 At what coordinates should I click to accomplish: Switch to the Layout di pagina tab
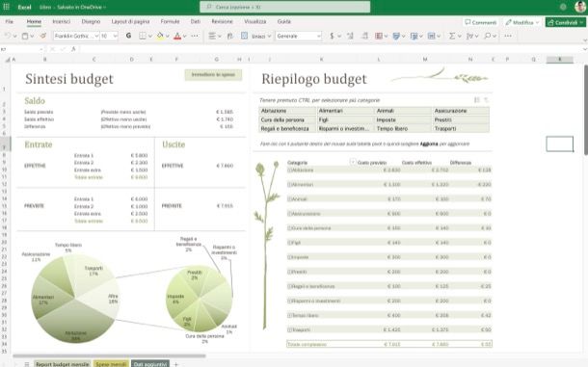(130, 22)
